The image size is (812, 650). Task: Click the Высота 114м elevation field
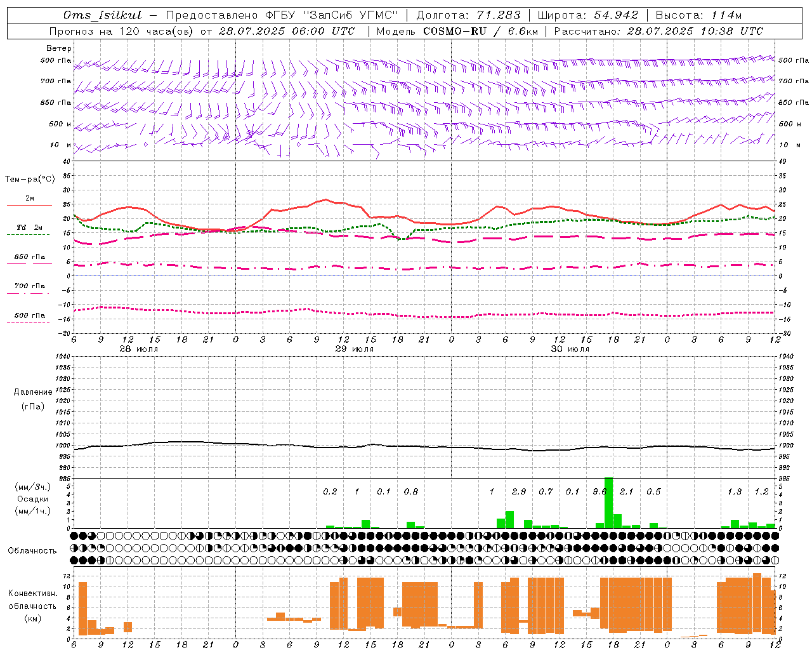(x=698, y=15)
